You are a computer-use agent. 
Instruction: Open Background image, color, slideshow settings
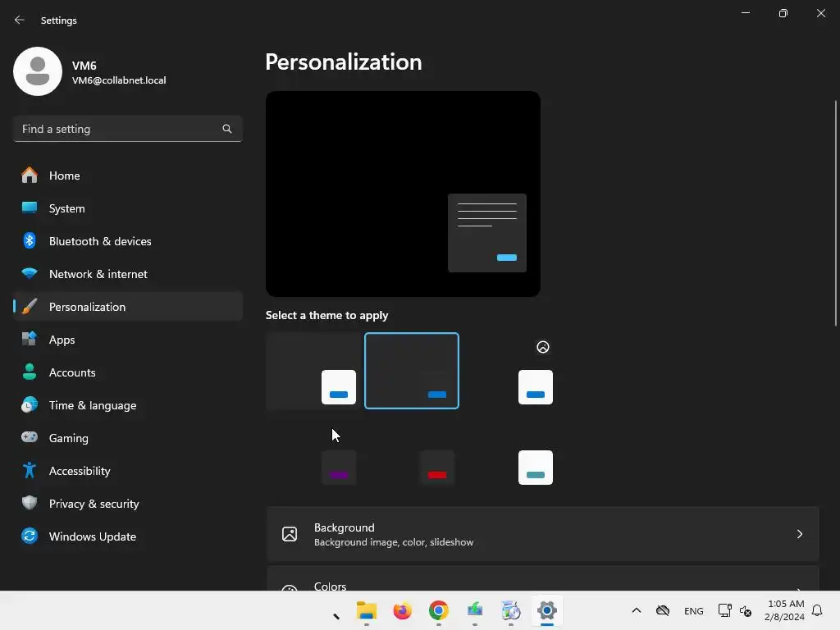pyautogui.click(x=543, y=534)
